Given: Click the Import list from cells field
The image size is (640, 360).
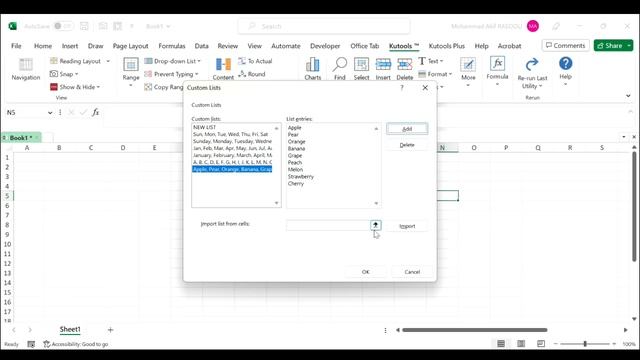Looking at the screenshot, I should (x=329, y=225).
